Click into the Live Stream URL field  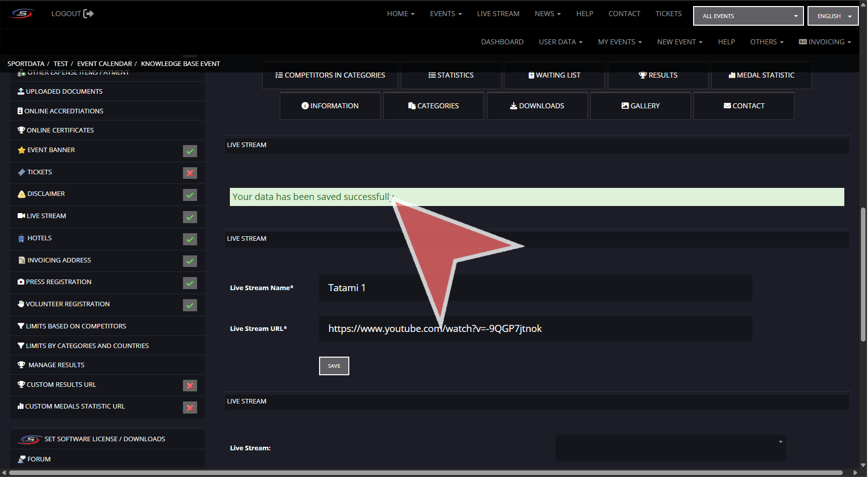pyautogui.click(x=535, y=329)
